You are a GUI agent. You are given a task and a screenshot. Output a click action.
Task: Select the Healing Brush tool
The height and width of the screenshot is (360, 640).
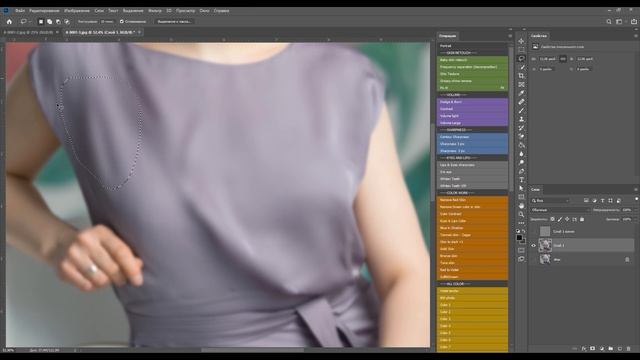(521, 102)
